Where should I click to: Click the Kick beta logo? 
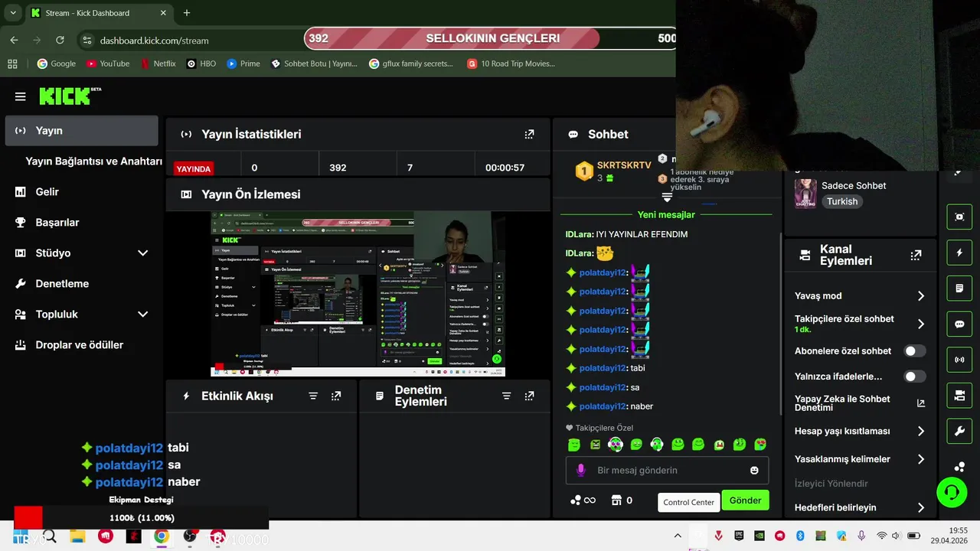point(70,96)
